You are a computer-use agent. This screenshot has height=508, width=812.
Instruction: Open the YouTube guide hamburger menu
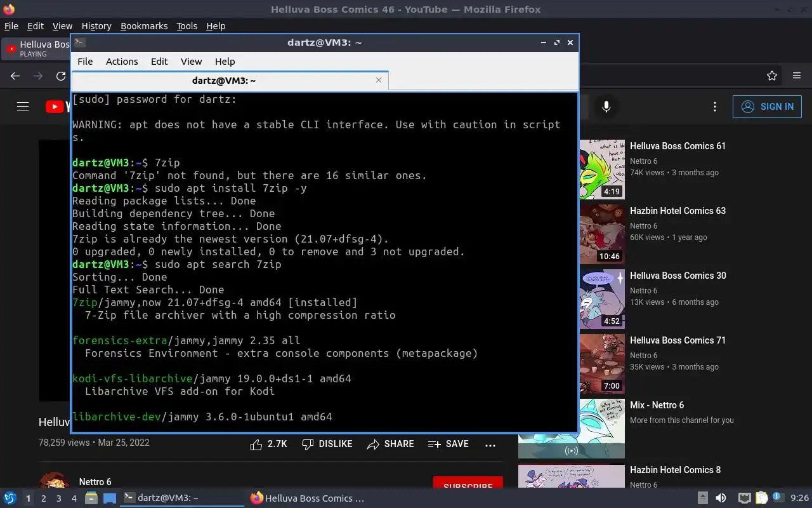(x=23, y=107)
